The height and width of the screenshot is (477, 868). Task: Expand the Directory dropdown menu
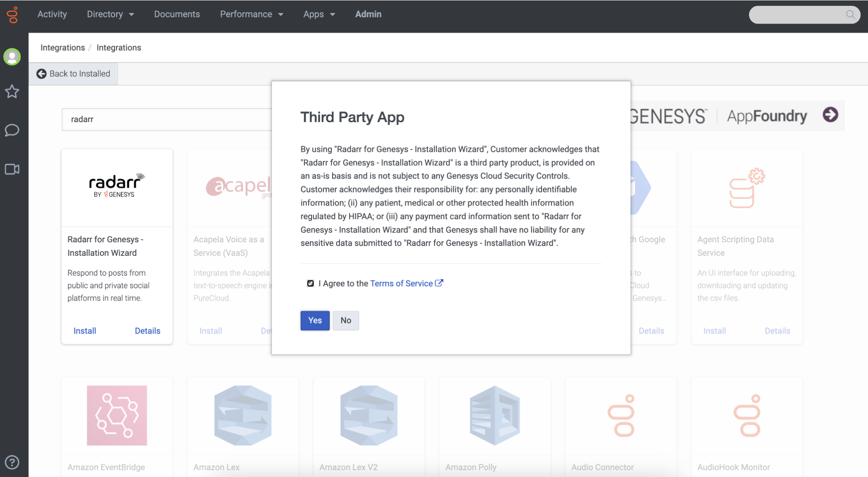(x=110, y=14)
